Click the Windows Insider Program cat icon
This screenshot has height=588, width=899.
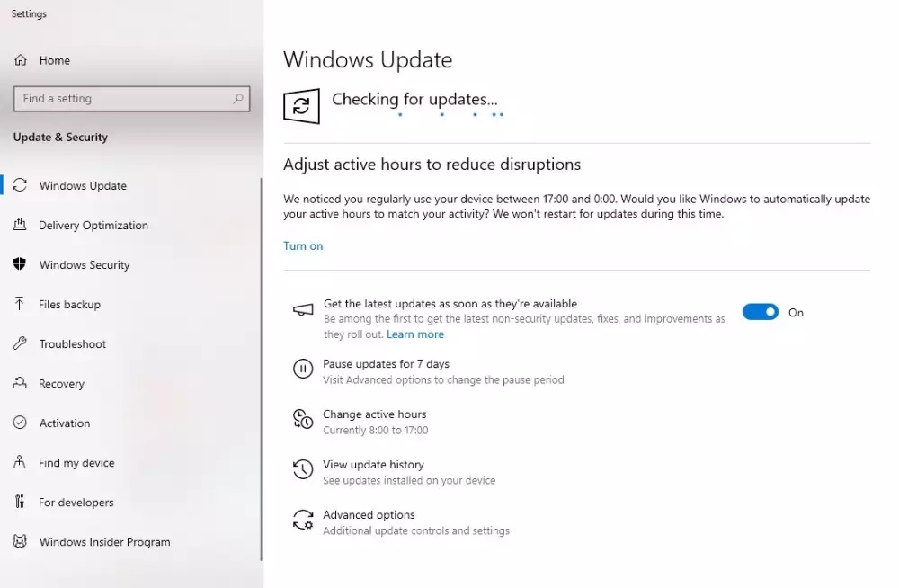pyautogui.click(x=20, y=541)
